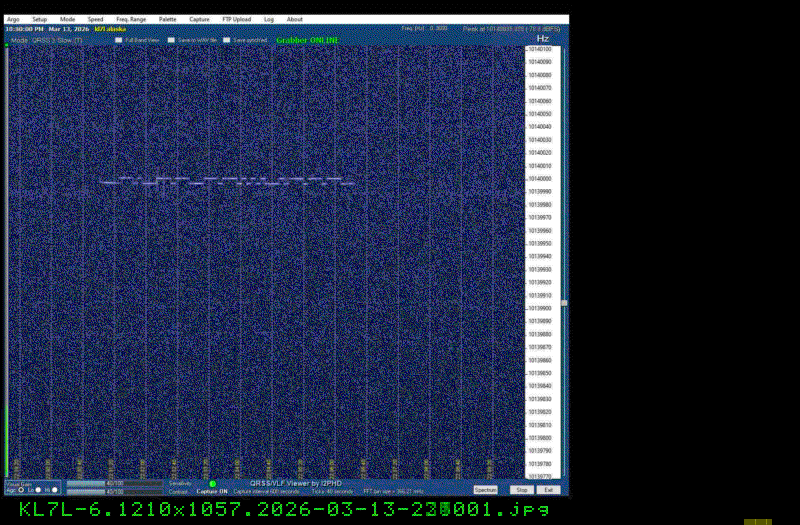Viewport: 800px width, 525px height.
Task: Expand the Speed menu
Action: (x=95, y=19)
